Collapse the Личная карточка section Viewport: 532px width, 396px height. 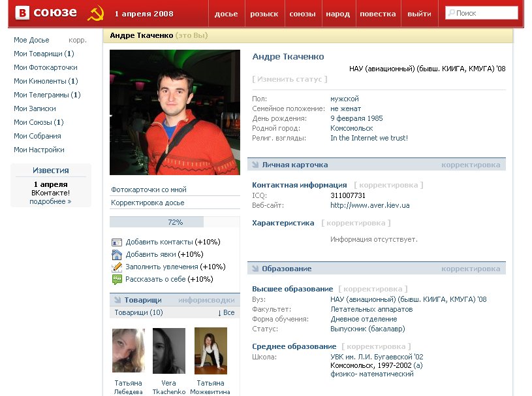(255, 165)
